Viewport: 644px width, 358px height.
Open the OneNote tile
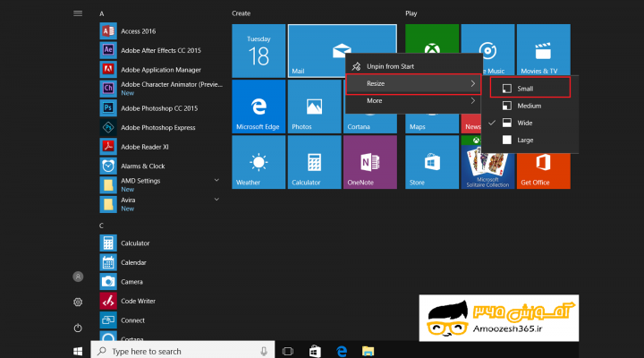pyautogui.click(x=370, y=162)
